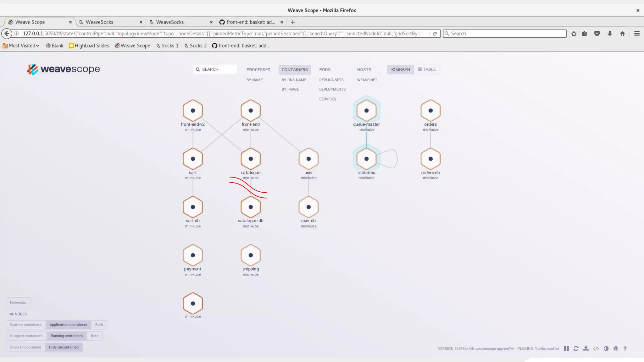This screenshot has width=644, height=362.
Task: Switch to the Pods topology
Action: (x=325, y=70)
